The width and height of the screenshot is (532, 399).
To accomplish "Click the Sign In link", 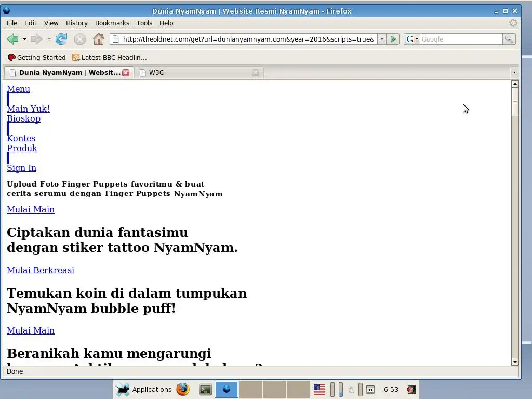I will tap(21, 168).
